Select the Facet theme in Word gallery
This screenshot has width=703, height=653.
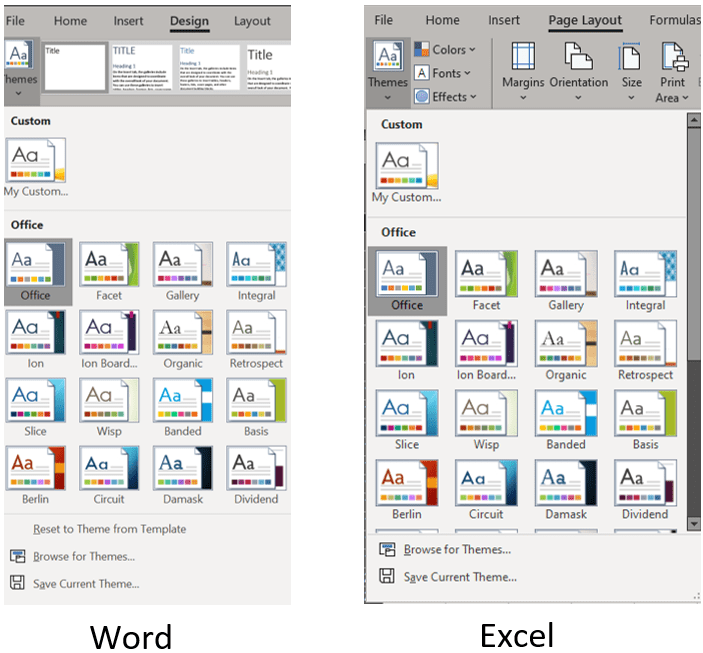tap(108, 271)
